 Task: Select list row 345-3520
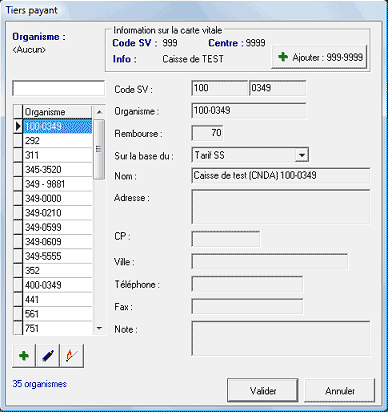[x=57, y=170]
